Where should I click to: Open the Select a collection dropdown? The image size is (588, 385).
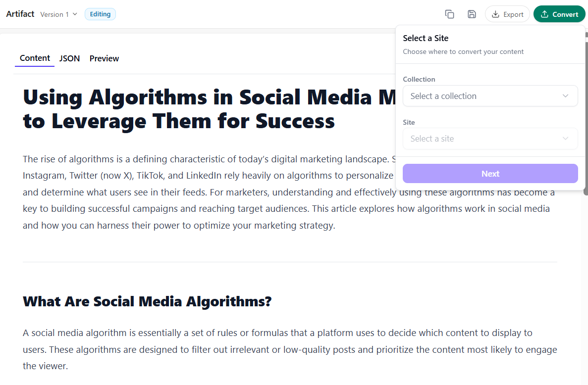pos(490,96)
